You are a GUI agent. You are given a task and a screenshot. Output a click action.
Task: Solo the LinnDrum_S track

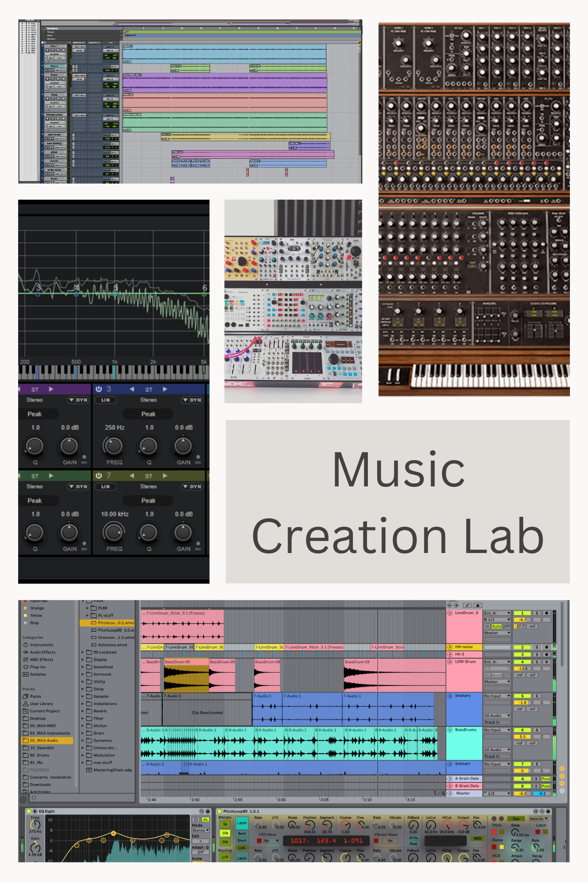(x=537, y=613)
